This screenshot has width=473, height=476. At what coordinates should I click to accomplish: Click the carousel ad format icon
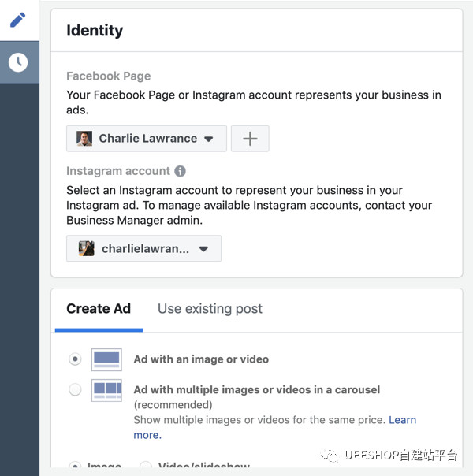coord(106,390)
